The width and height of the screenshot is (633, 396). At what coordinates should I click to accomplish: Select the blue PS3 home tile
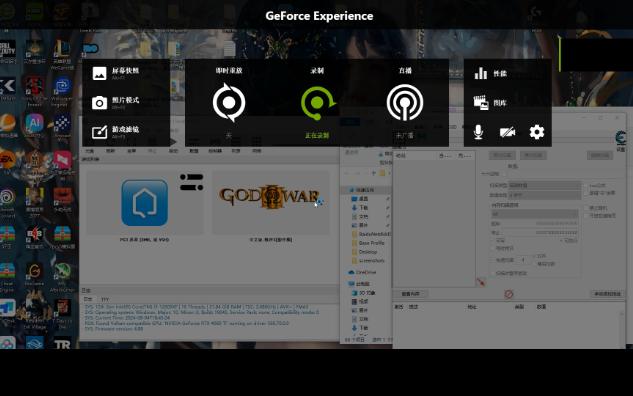click(145, 203)
